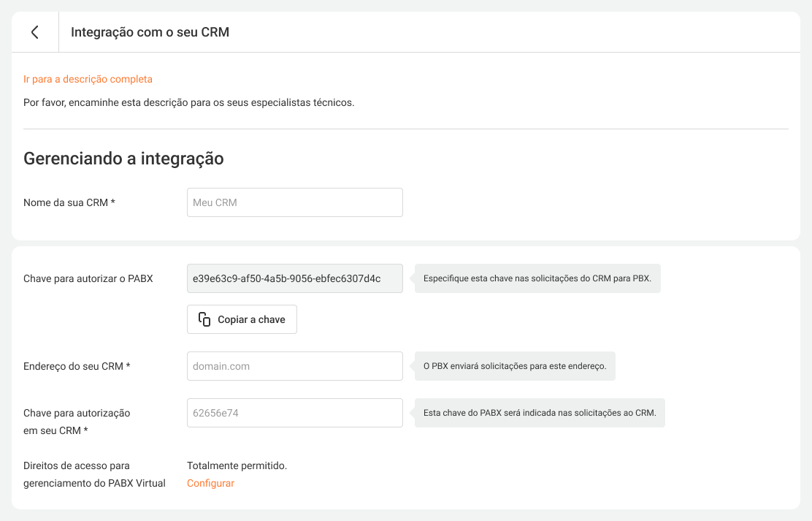Open the 'Ir para a descrição completa' link
Image resolution: width=812 pixels, height=521 pixels.
(88, 79)
